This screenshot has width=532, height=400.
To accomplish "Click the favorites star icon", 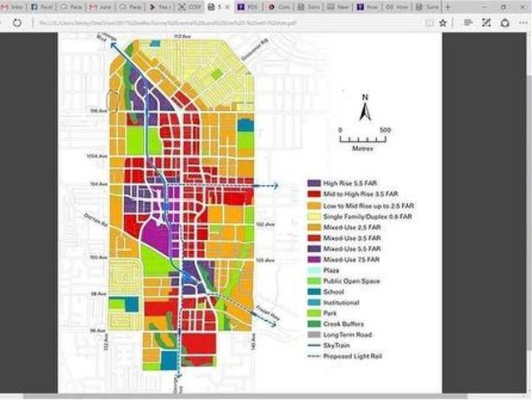I will pyautogui.click(x=443, y=22).
